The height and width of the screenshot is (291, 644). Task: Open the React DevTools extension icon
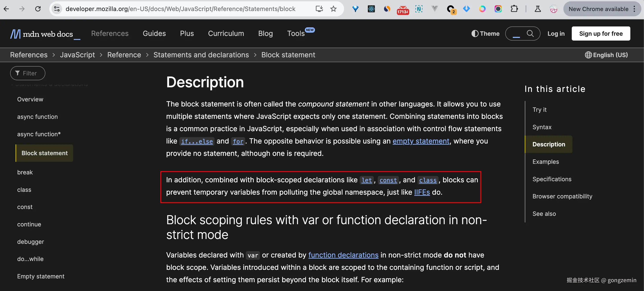click(x=371, y=9)
